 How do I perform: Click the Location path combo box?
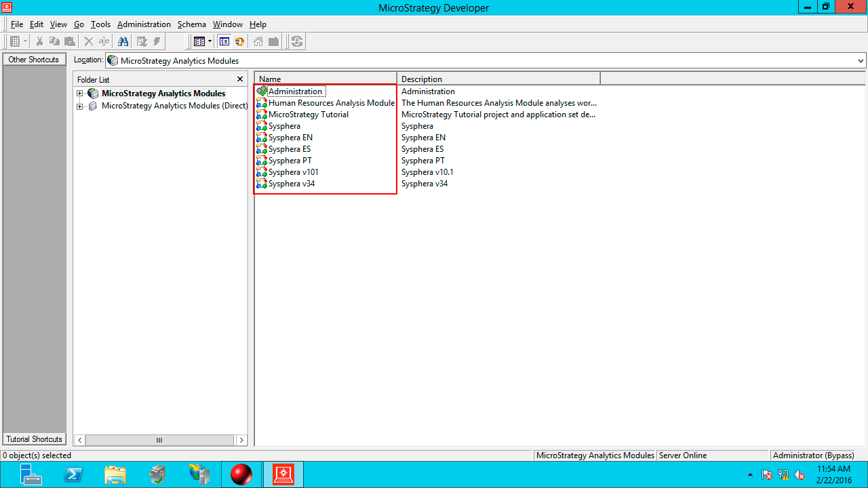[x=486, y=61]
